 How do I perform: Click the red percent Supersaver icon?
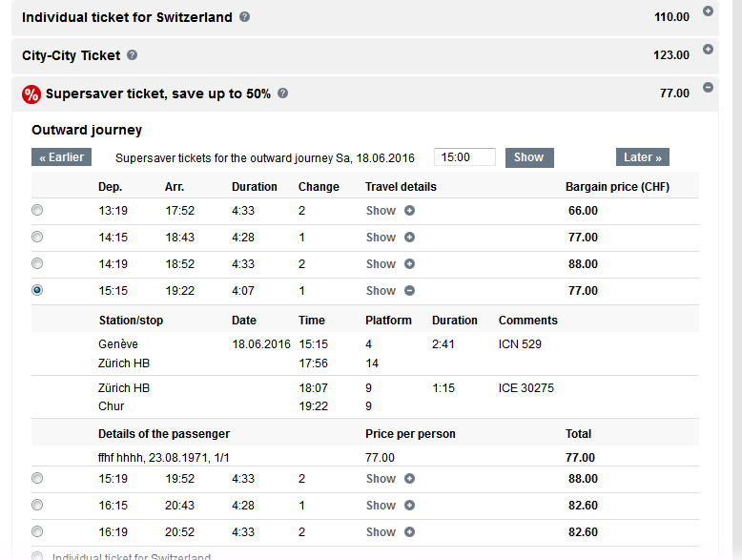tap(31, 93)
